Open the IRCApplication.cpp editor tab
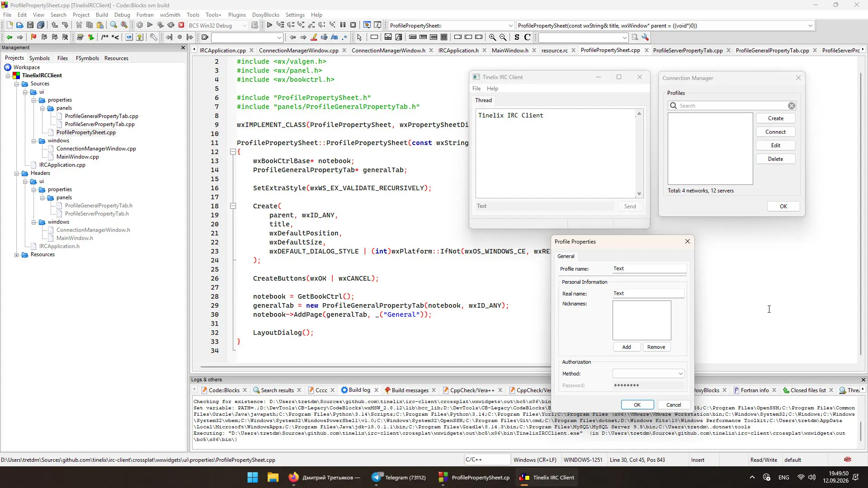Image resolution: width=868 pixels, height=488 pixels. [222, 50]
